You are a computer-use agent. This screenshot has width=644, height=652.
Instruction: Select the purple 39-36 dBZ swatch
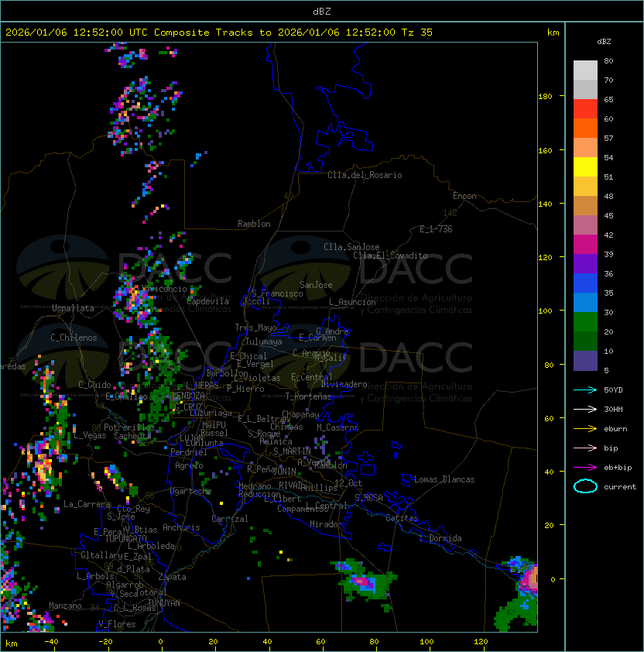(585, 263)
